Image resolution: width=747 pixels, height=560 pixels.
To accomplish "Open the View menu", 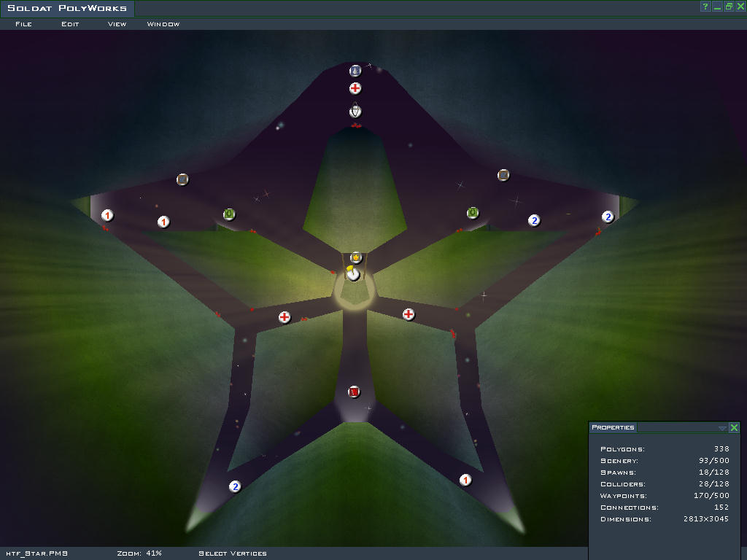I will [117, 24].
